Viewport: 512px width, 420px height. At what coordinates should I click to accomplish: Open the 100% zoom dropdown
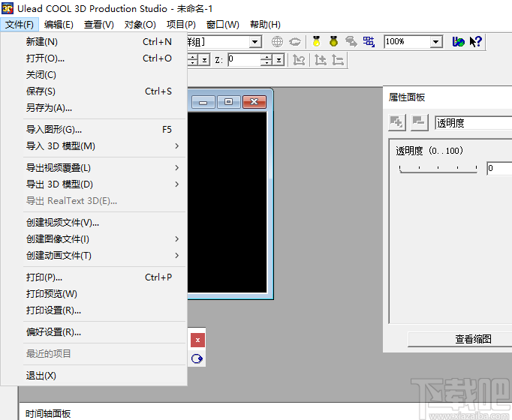[435, 42]
